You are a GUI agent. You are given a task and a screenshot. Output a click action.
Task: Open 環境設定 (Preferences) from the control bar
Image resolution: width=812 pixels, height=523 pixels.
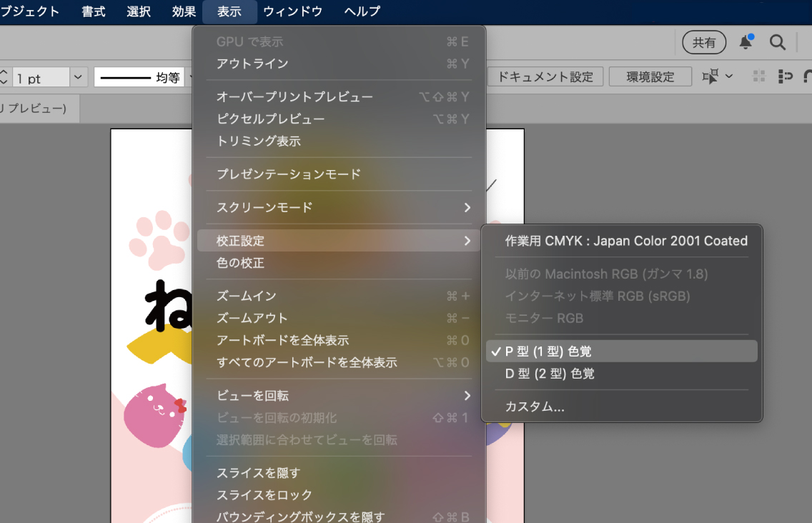(x=650, y=76)
